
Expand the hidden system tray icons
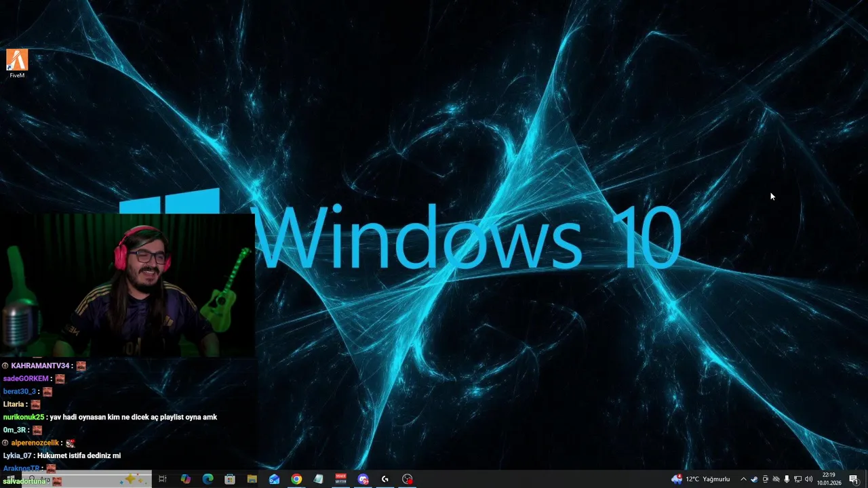pyautogui.click(x=743, y=479)
